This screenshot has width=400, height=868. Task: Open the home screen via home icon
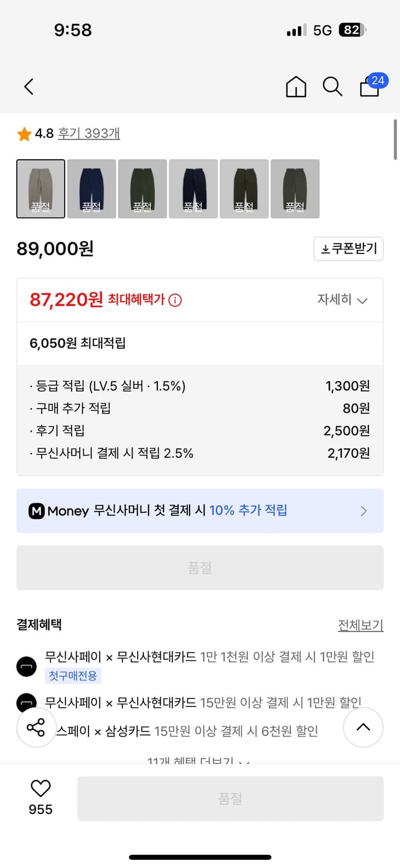point(295,87)
